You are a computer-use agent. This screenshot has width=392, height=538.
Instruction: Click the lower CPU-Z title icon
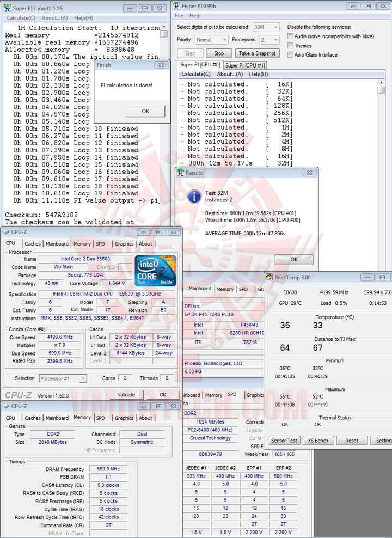pos(6,406)
